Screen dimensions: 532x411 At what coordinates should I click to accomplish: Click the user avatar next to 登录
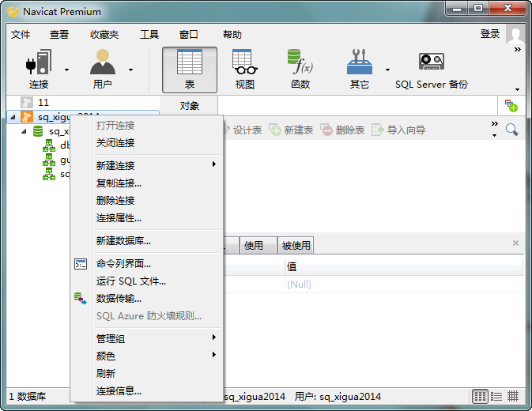tap(515, 34)
